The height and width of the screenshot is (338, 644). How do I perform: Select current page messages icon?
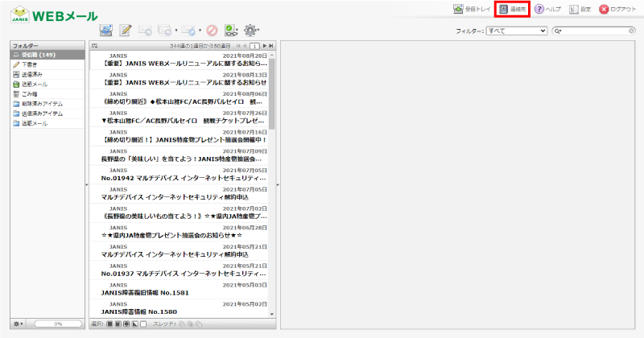click(118, 324)
